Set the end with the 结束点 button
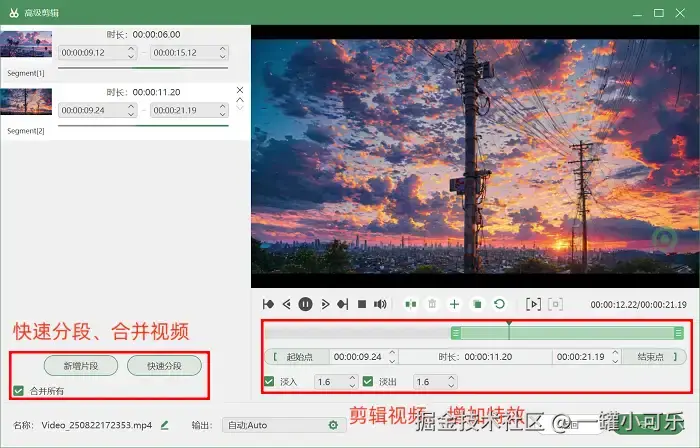 [x=654, y=357]
